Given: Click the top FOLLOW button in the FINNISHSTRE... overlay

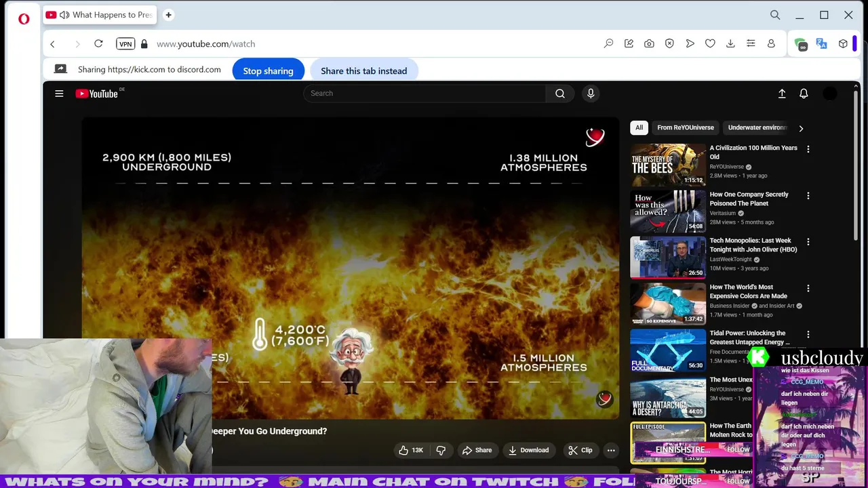Looking at the screenshot, I should pos(738,449).
